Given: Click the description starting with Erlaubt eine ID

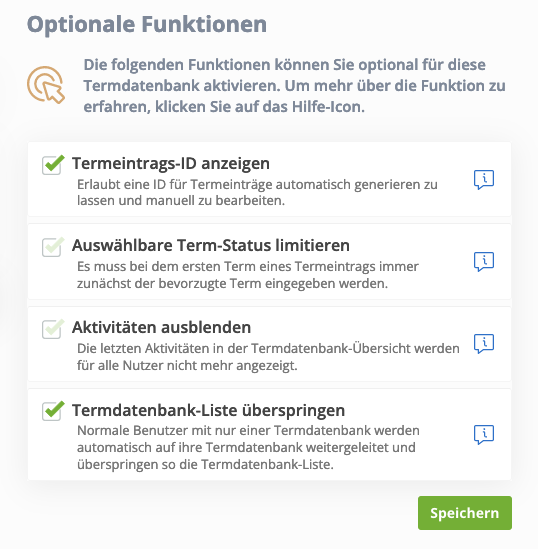Looking at the screenshot, I should (257, 193).
